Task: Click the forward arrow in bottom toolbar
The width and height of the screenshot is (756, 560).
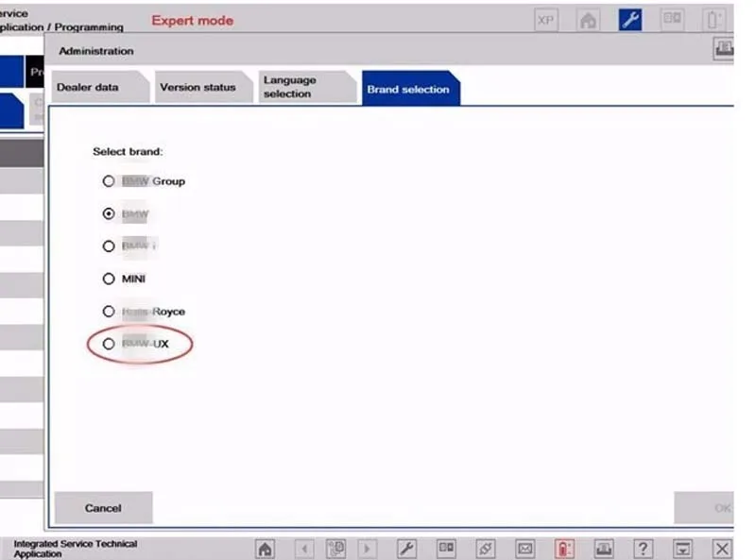Action: click(x=367, y=549)
